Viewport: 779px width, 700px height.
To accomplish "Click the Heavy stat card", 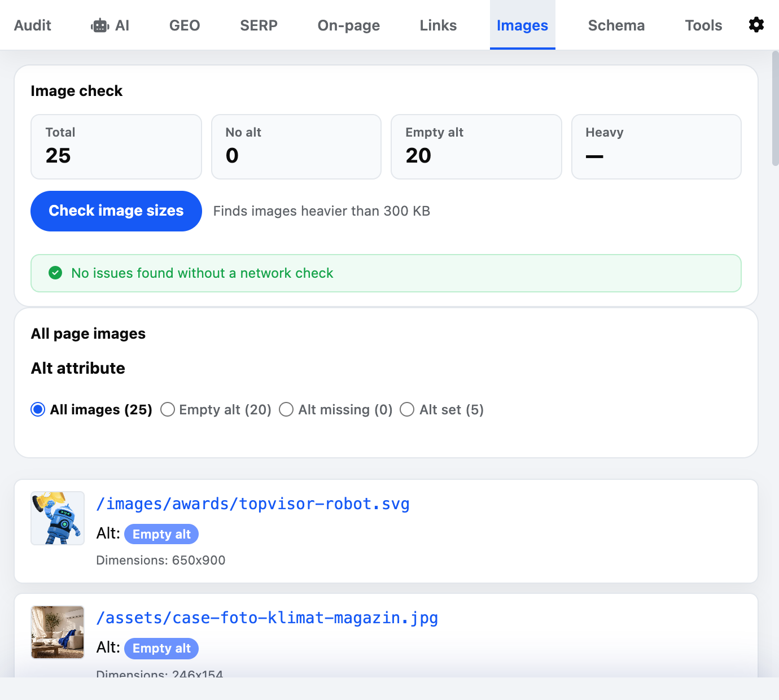I will 657,147.
